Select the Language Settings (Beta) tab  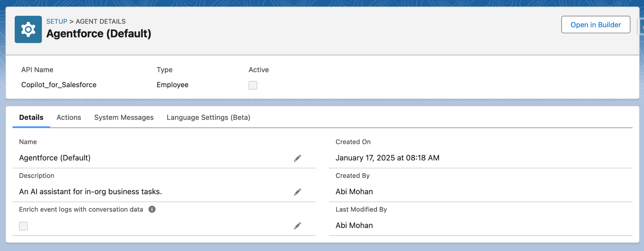click(x=208, y=117)
